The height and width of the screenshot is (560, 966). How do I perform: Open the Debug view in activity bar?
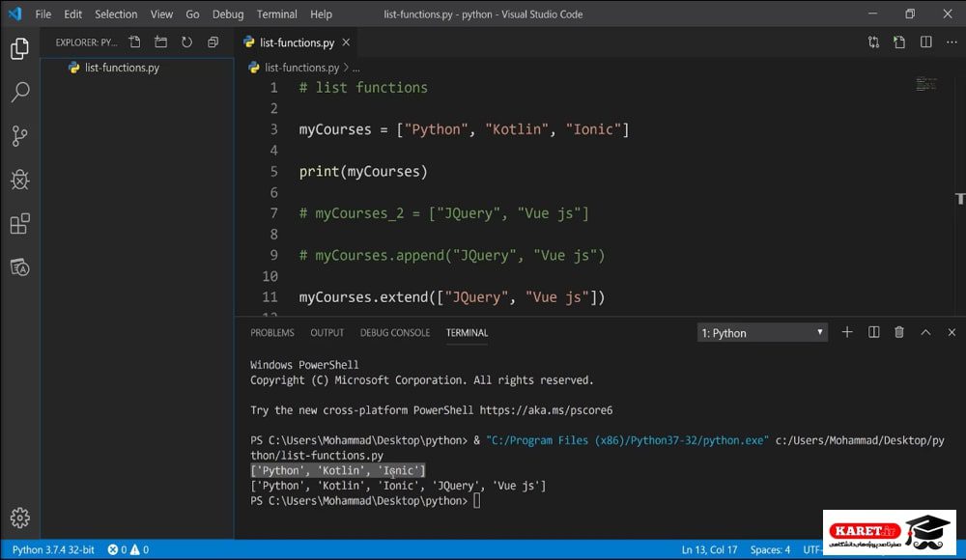19,180
